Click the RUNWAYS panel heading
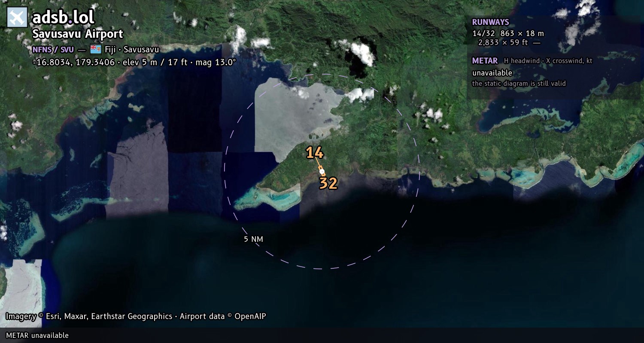This screenshot has height=343, width=644. (490, 22)
